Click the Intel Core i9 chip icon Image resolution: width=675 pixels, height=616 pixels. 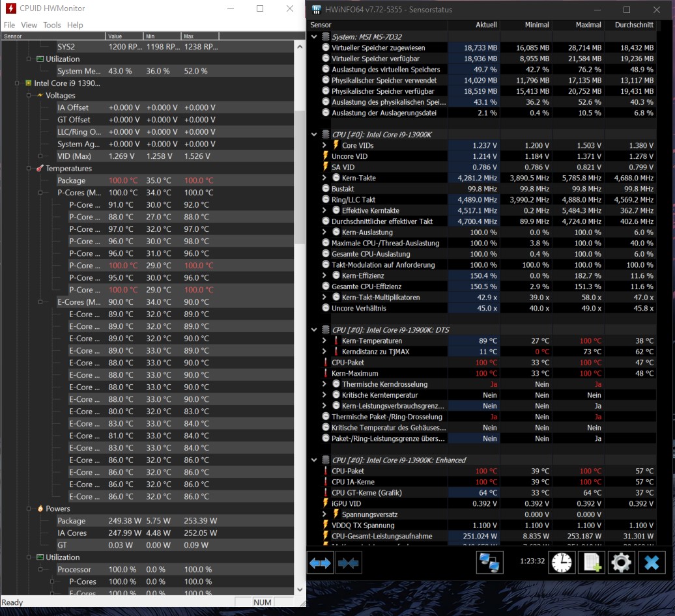point(29,83)
